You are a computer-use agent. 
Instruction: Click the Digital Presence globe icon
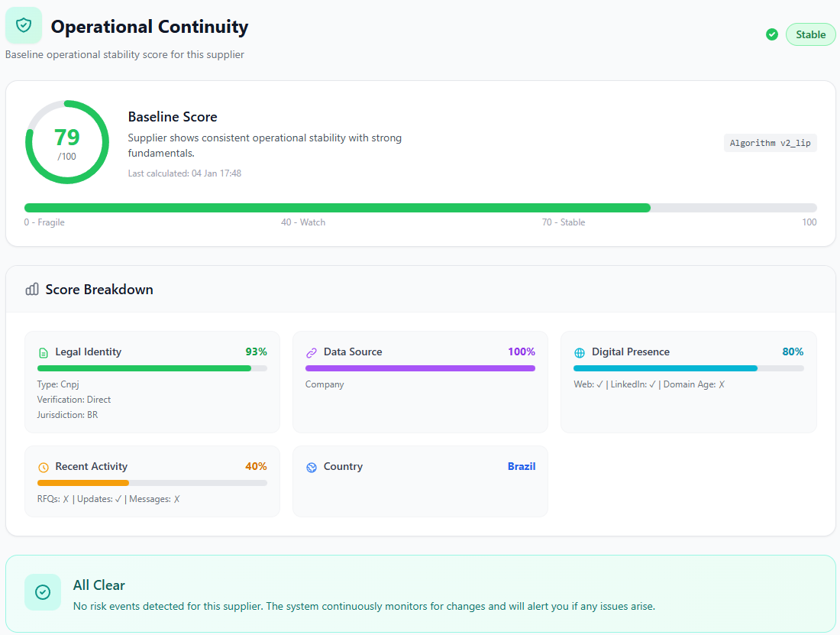[x=579, y=352]
